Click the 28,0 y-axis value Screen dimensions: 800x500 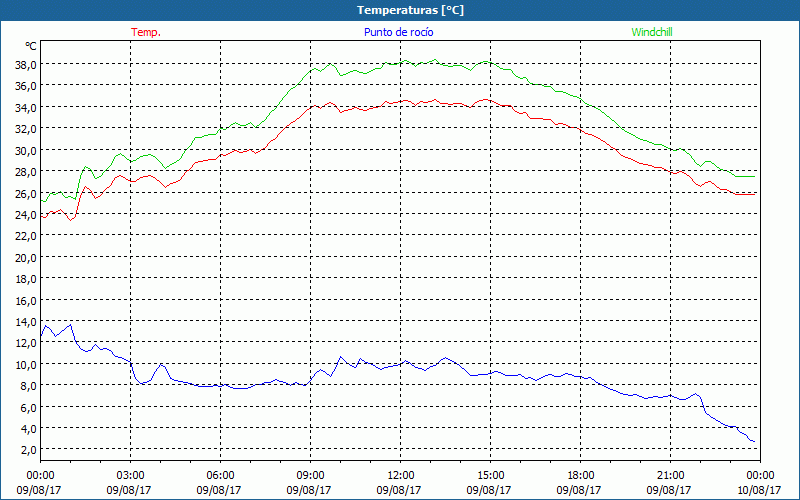point(26,172)
